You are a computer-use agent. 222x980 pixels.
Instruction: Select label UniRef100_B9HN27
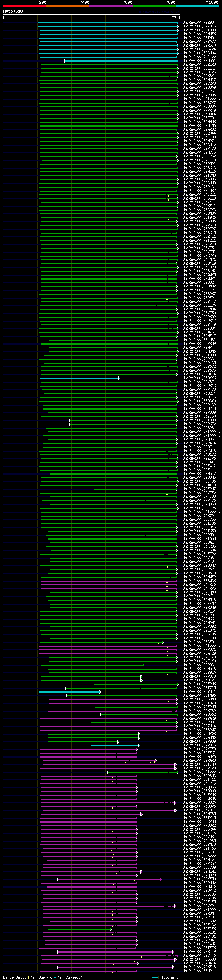pos(199,80)
